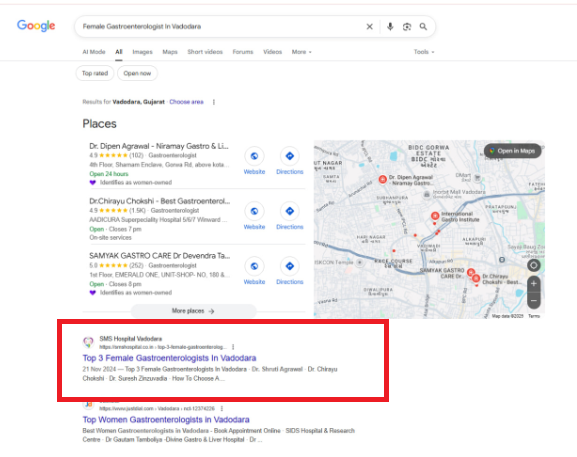Click the map location target icon
This screenshot has width=577, height=457.
tap(534, 265)
